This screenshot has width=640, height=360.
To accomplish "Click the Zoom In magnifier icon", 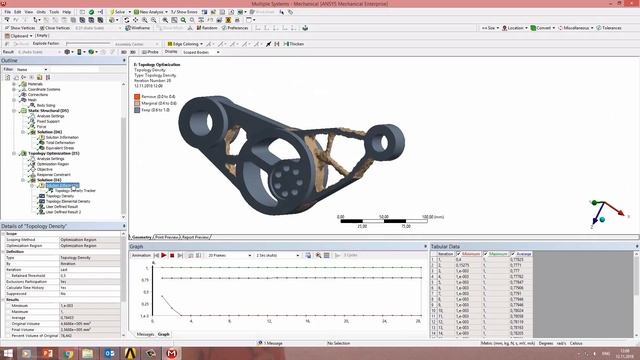I will (x=144, y=20).
